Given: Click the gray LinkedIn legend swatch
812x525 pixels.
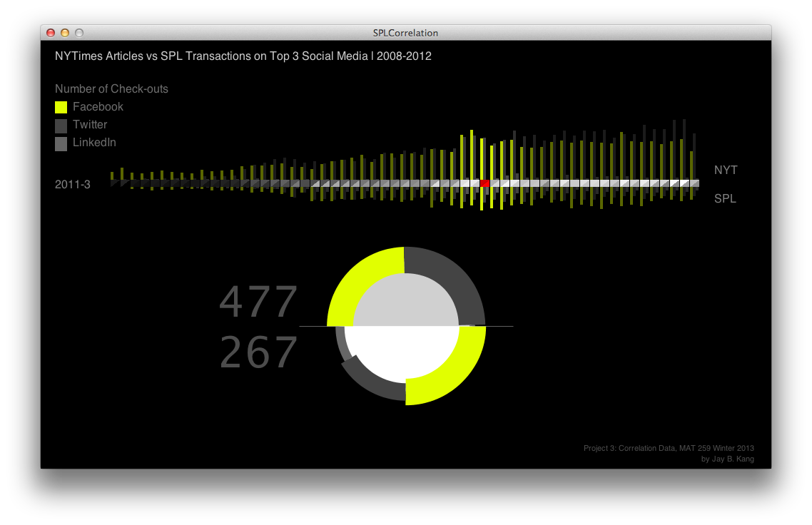Looking at the screenshot, I should tap(61, 143).
